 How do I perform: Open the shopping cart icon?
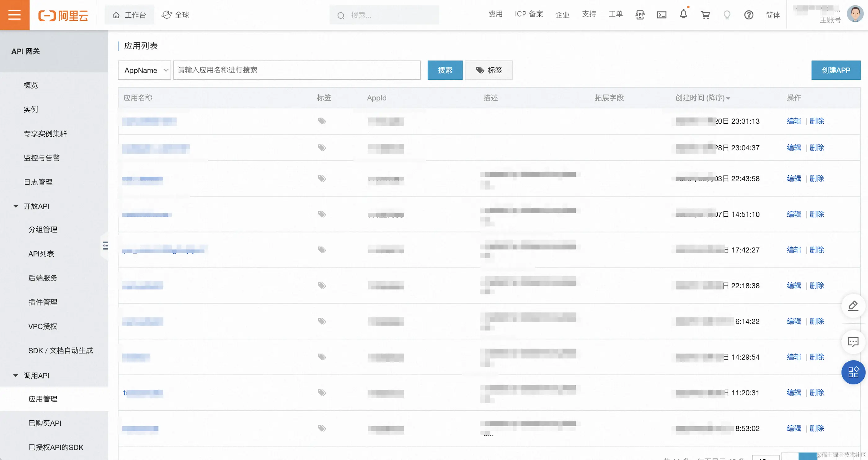tap(705, 15)
